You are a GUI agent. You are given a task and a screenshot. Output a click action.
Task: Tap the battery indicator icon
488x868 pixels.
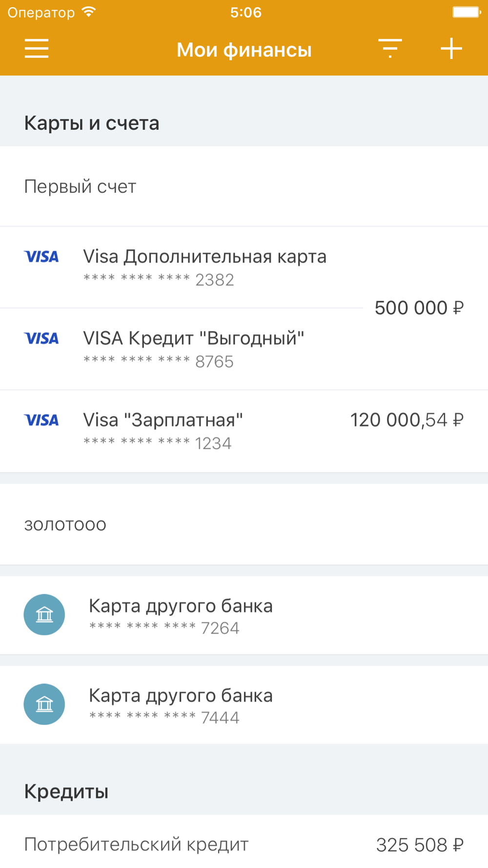(x=466, y=12)
